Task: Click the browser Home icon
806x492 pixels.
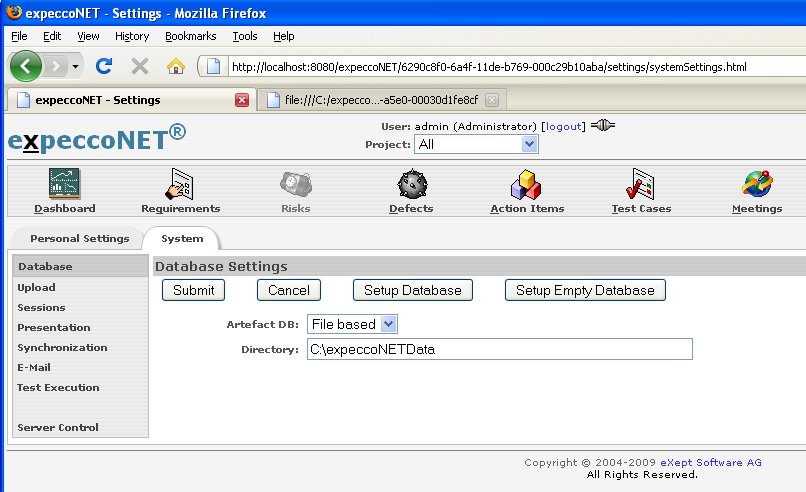Action: pyautogui.click(x=176, y=66)
